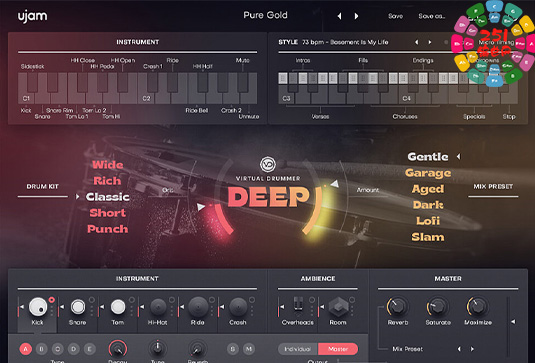Screen dimensions: 535x363
Task: Load previous style with Style left arrow
Action: (416, 42)
